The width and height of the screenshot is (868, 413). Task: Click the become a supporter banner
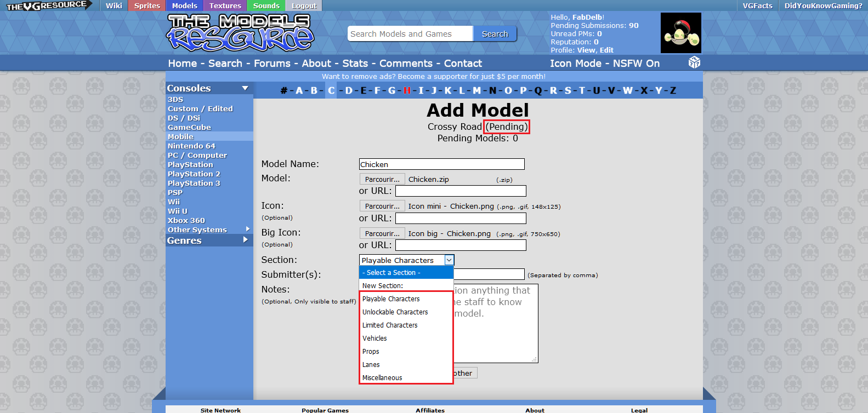[434, 77]
